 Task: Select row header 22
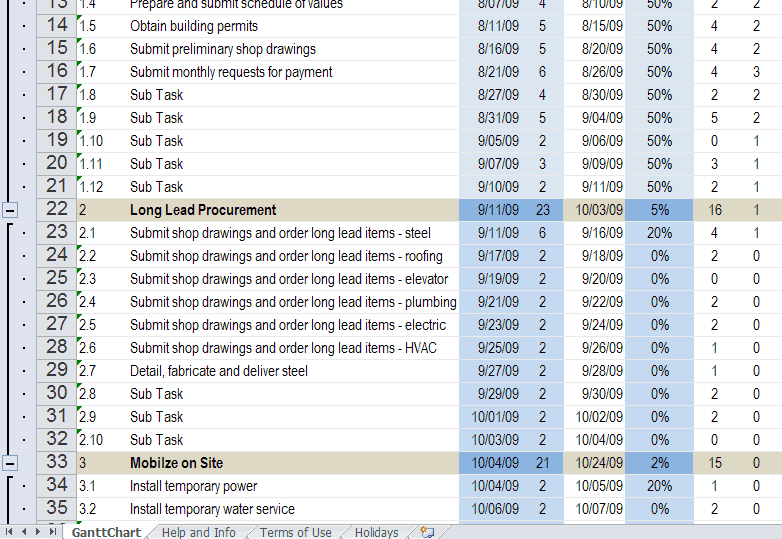tap(57, 210)
